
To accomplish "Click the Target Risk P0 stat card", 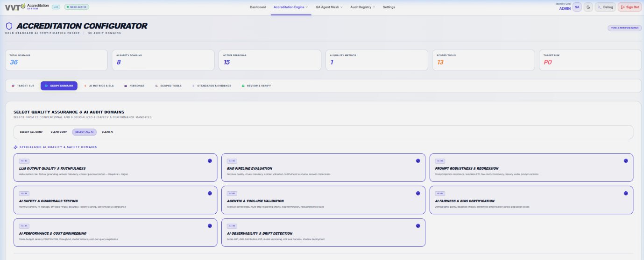I will (x=590, y=60).
